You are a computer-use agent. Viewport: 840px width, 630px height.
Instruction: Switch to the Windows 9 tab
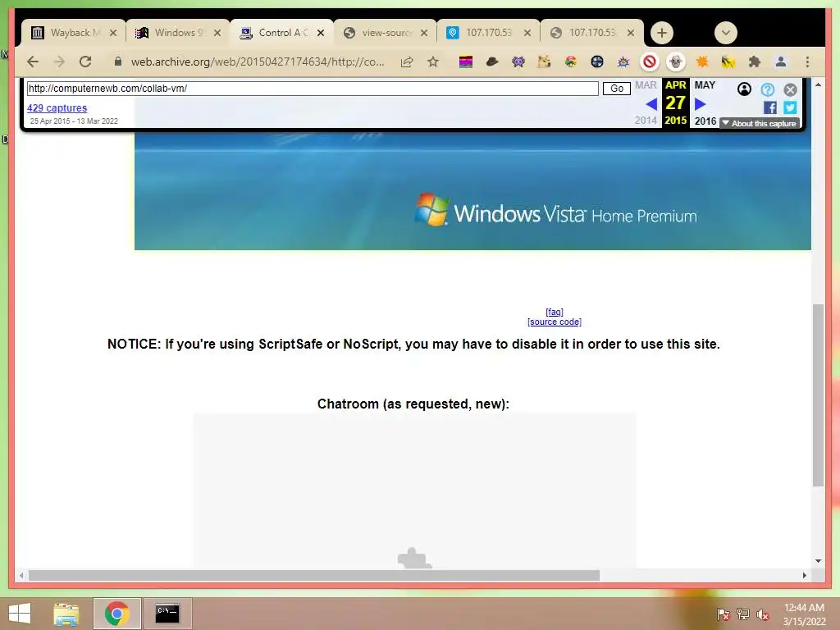click(178, 33)
